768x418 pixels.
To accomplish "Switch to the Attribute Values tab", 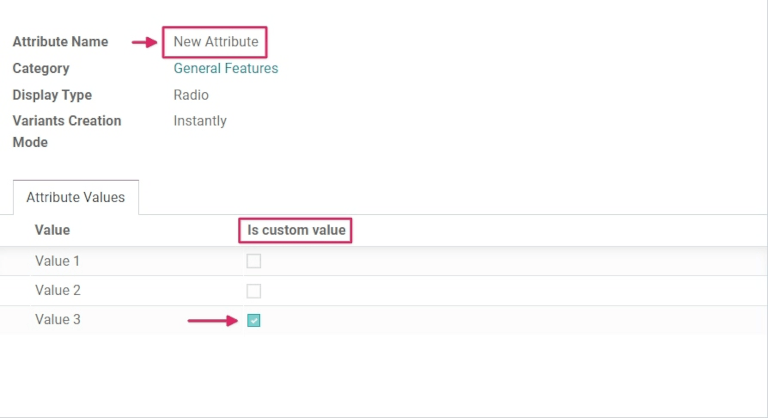I will [76, 197].
